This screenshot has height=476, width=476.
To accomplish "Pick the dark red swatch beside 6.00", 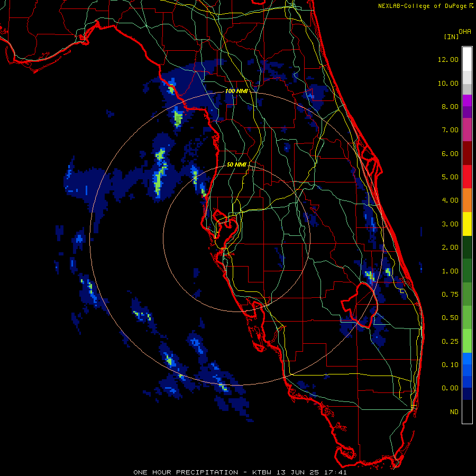I will pyautogui.click(x=467, y=153).
